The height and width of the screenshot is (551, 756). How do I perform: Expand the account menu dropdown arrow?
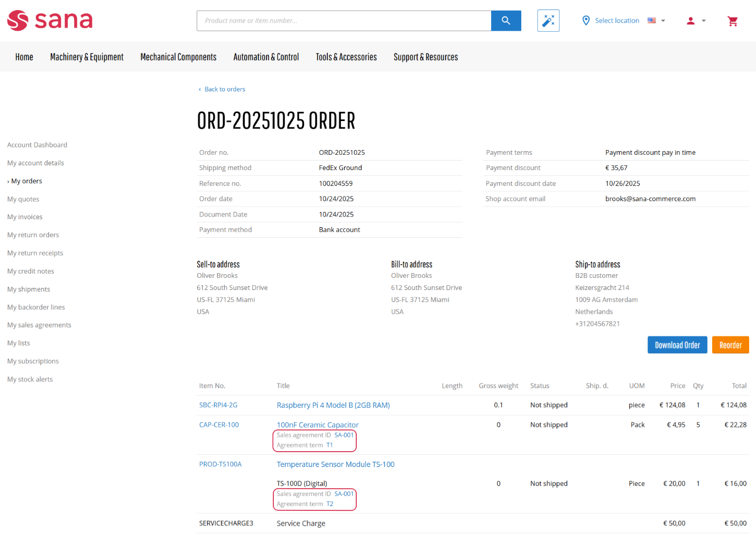click(704, 21)
